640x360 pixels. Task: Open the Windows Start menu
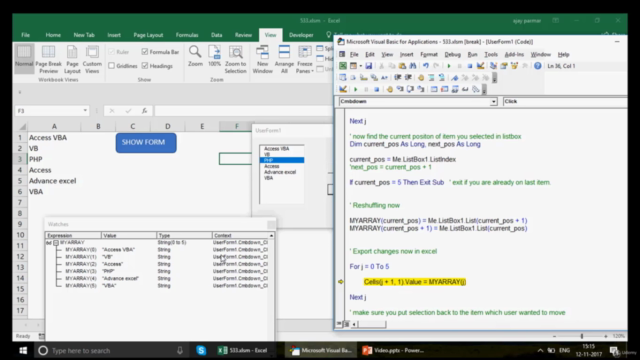pos(23,350)
